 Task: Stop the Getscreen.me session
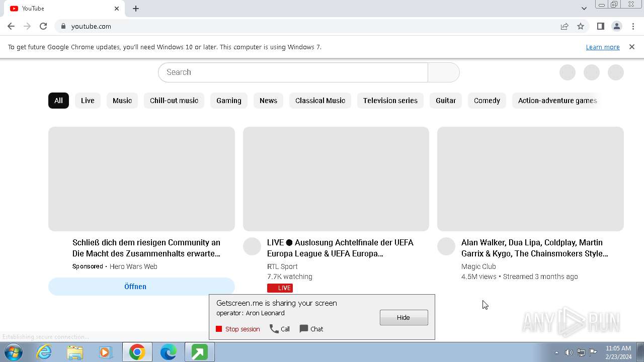pos(238,329)
